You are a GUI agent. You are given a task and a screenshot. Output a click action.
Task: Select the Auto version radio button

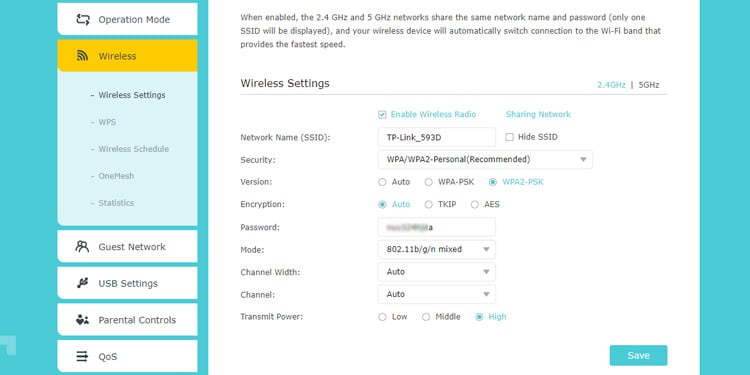(x=382, y=182)
